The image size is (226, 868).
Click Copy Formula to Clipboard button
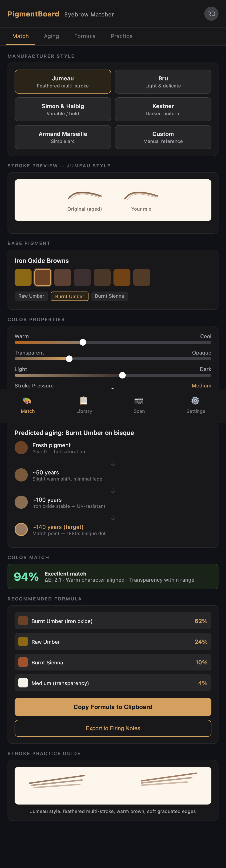(x=113, y=706)
